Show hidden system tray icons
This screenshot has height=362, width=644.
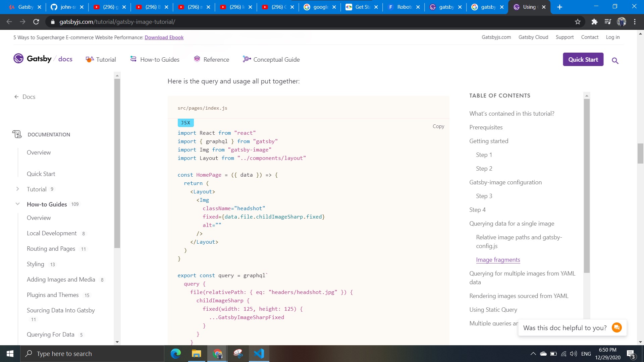(533, 354)
